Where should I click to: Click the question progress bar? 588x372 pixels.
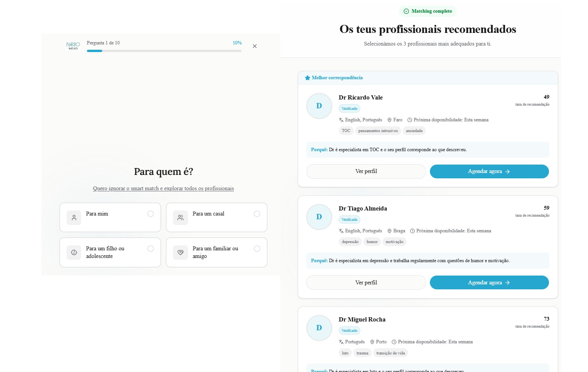click(x=164, y=51)
